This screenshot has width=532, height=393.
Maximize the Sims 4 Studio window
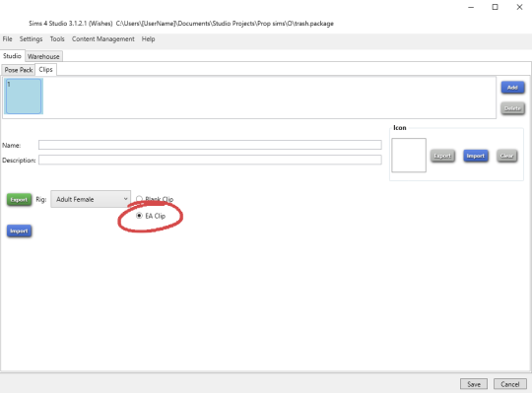click(495, 7)
